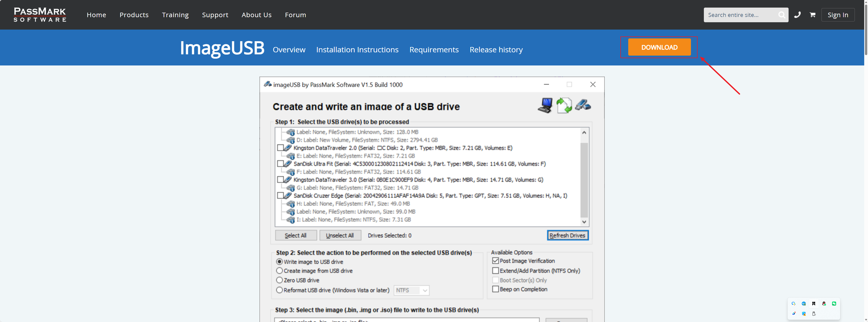Viewport: 868px width, 322px height.
Task: Click the drive list scrollbar thumb
Action: click(x=584, y=180)
